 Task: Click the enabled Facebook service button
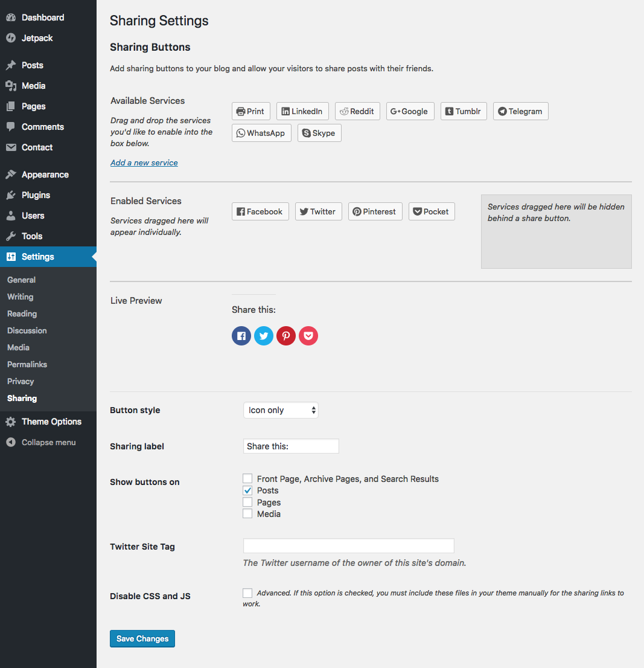[x=261, y=211]
